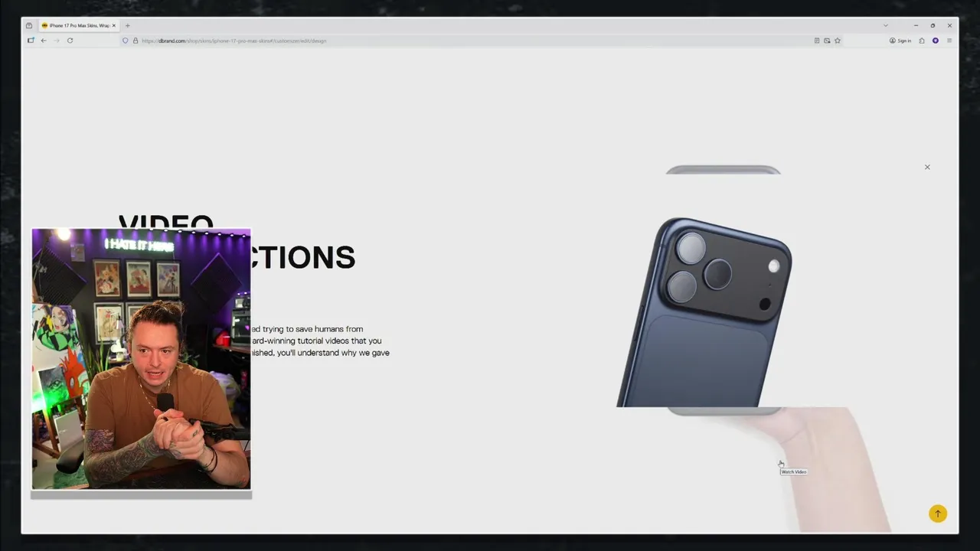Click the forward navigation arrow

pos(56,41)
